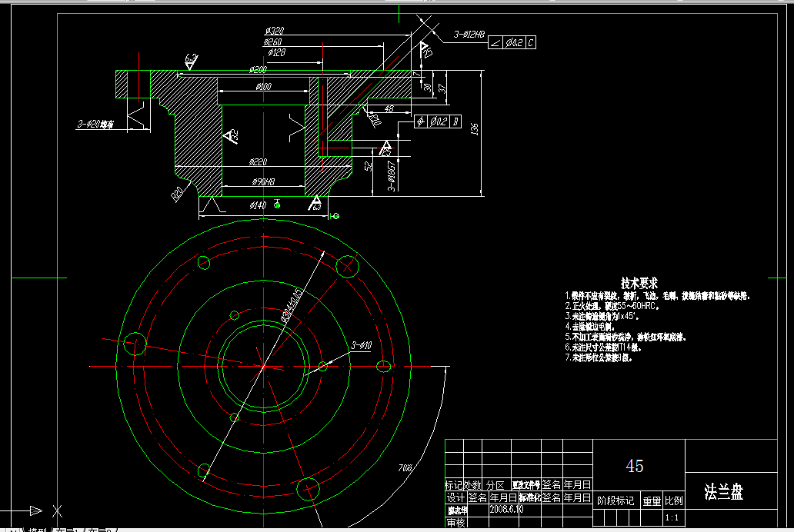This screenshot has height=532, width=794.
Task: Click the 分区 title block cell
Action: click(x=495, y=485)
